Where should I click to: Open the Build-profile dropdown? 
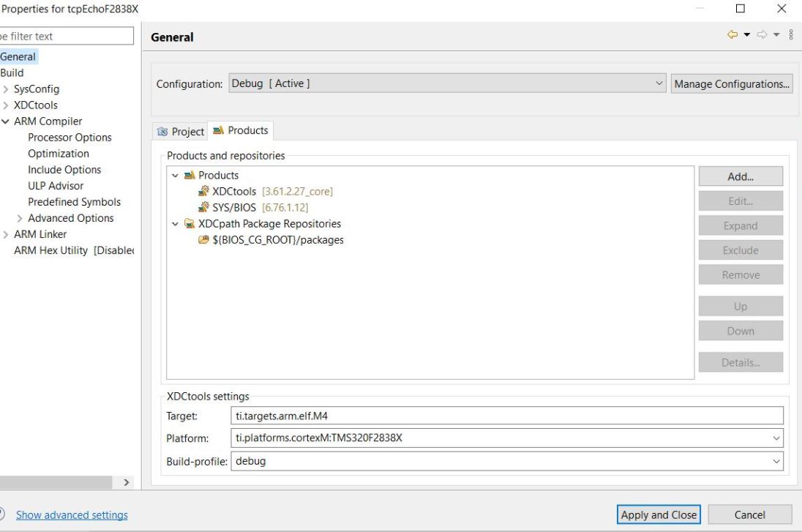pos(776,462)
